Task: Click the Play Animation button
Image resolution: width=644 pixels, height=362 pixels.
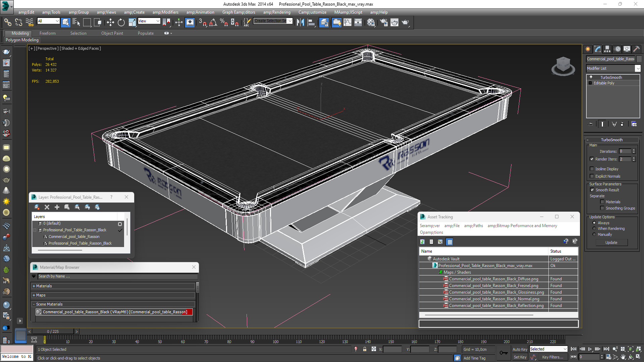Action: point(590,349)
